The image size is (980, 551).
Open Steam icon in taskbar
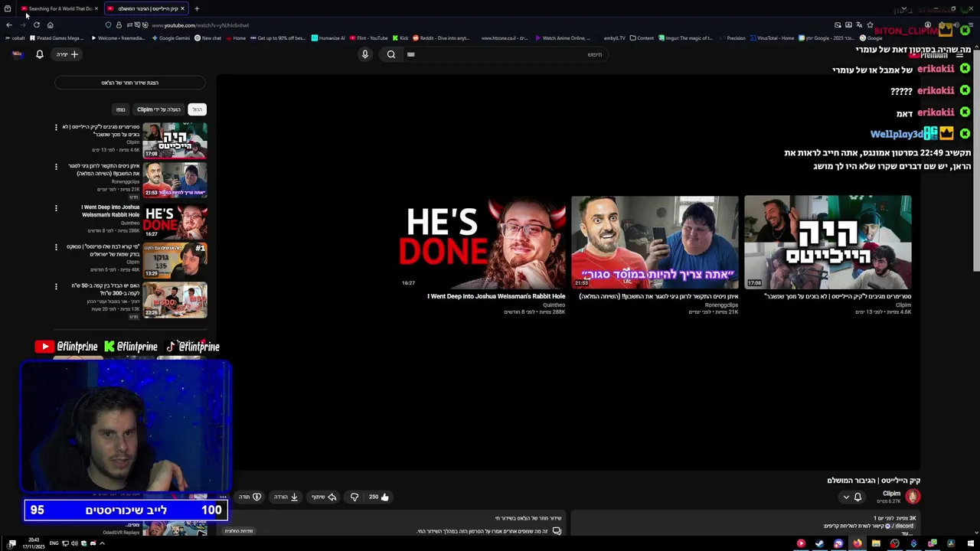click(x=819, y=543)
